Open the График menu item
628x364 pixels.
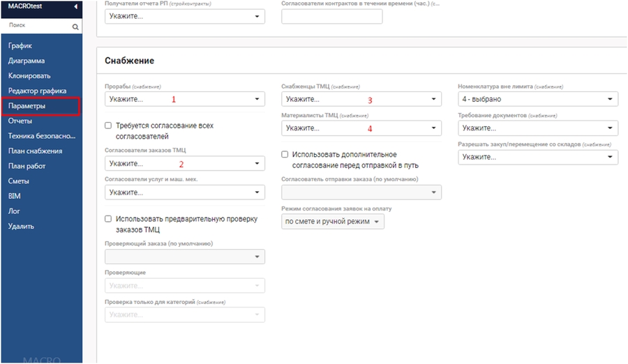(20, 45)
